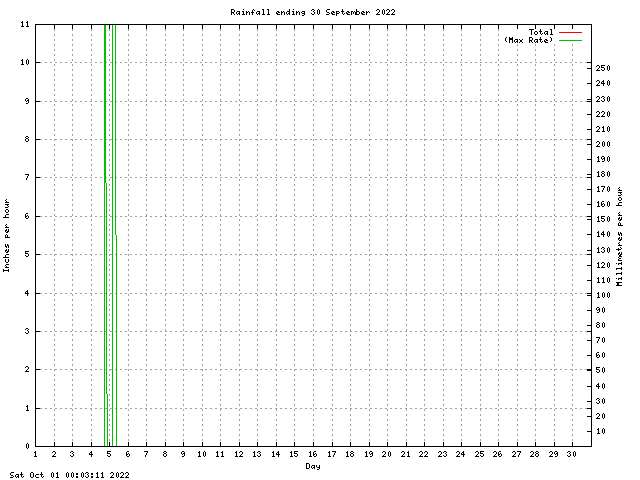This screenshot has height=480, width=640.
Task: Click the right axis value '30'
Action: tap(600, 401)
